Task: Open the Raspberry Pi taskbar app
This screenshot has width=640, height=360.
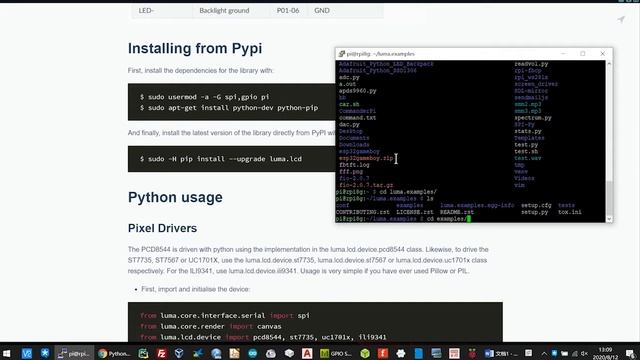Action: tap(472, 353)
